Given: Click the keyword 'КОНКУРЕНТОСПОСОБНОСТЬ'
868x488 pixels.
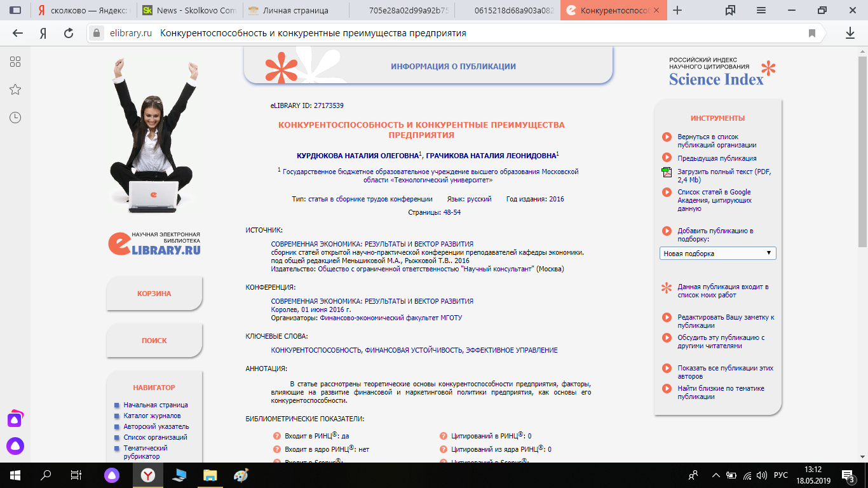Looking at the screenshot, I should click(316, 350).
